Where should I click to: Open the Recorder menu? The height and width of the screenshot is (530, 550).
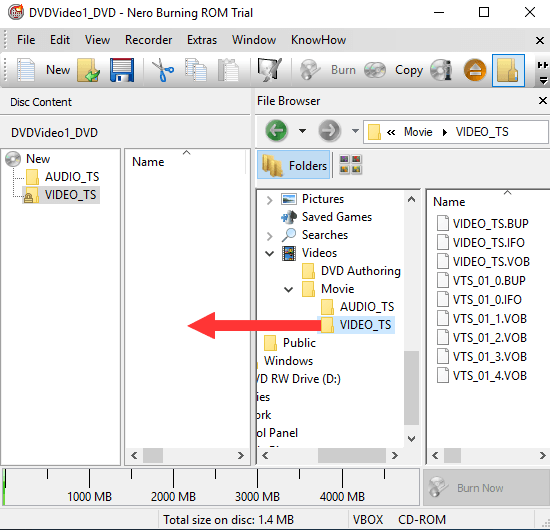click(x=148, y=40)
